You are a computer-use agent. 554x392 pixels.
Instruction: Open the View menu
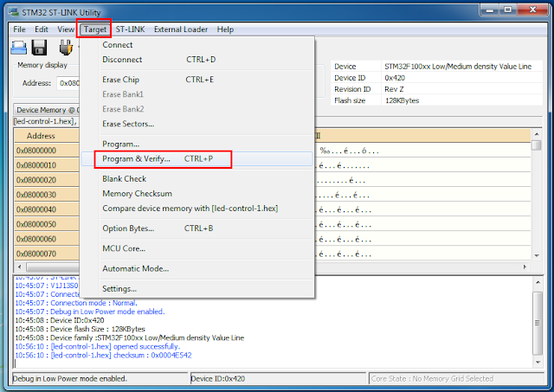click(x=66, y=29)
